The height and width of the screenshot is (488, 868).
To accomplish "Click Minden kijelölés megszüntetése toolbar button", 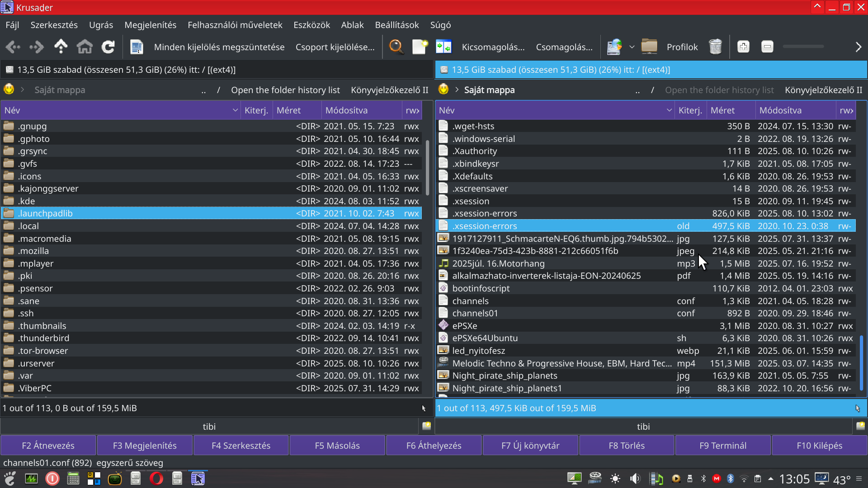I will click(x=219, y=47).
